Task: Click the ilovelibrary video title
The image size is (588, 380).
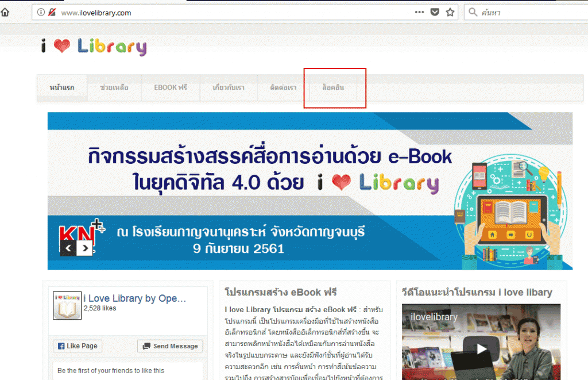Action: [434, 317]
